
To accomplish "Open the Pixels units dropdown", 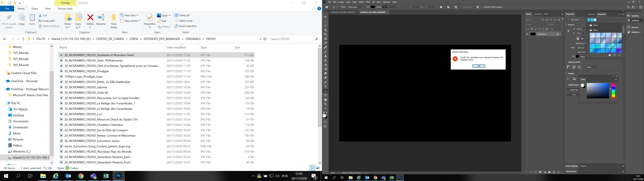I will (592, 67).
